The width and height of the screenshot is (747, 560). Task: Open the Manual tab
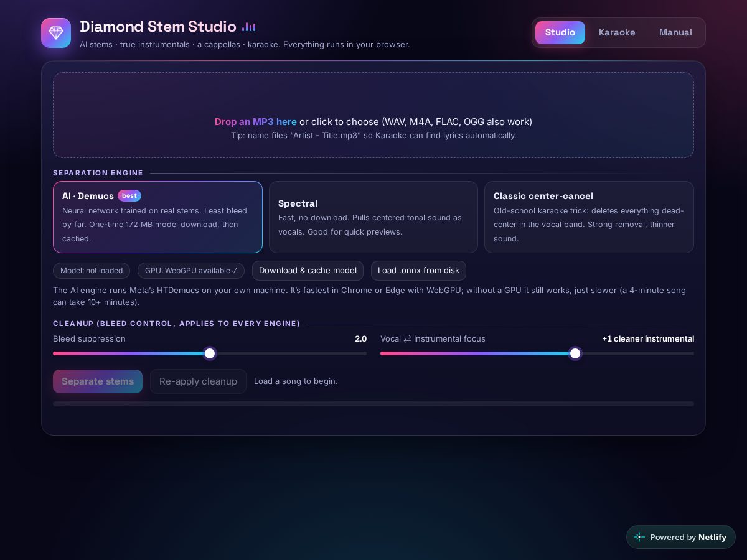[x=675, y=32]
